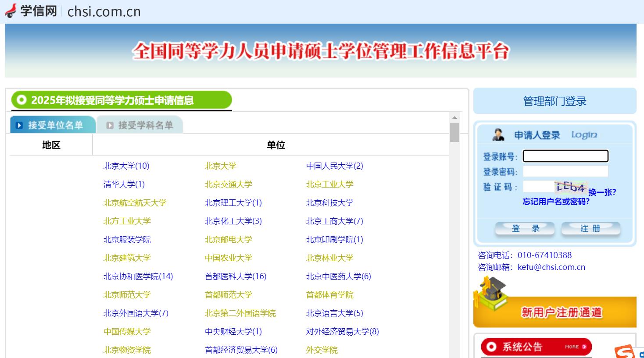Switch to 接受学科名单 tab
This screenshot has width=644, height=358.
coord(140,125)
